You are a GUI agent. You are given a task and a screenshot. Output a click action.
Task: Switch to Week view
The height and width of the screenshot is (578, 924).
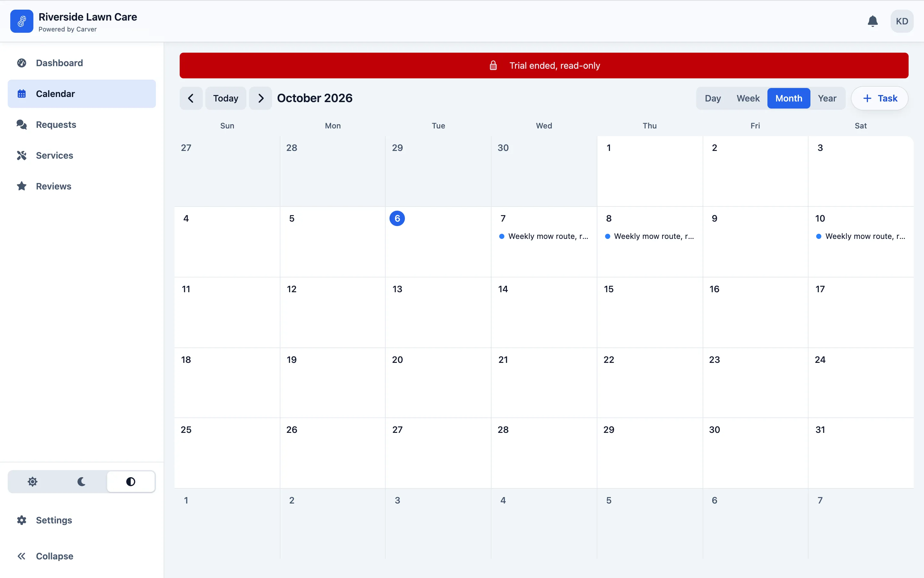tap(748, 98)
